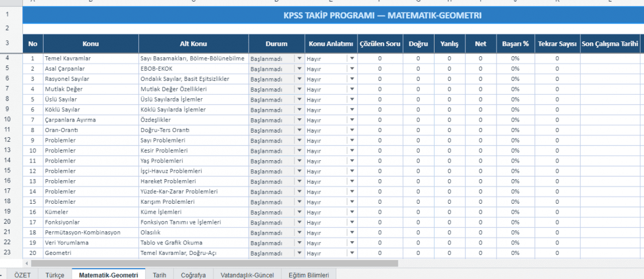
Task: Open Durum dropdown for Geometri row
Action: [300, 253]
